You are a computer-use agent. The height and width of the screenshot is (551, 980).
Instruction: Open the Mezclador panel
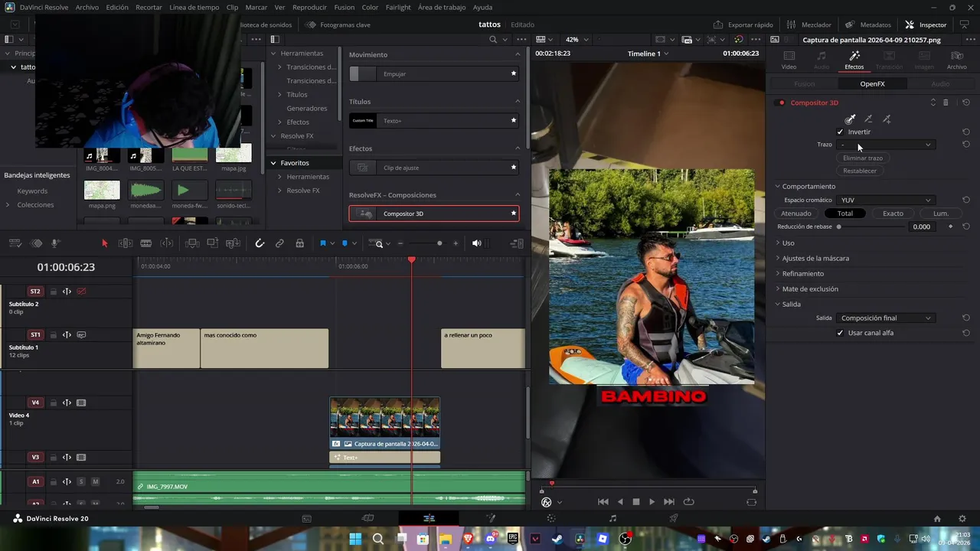808,24
